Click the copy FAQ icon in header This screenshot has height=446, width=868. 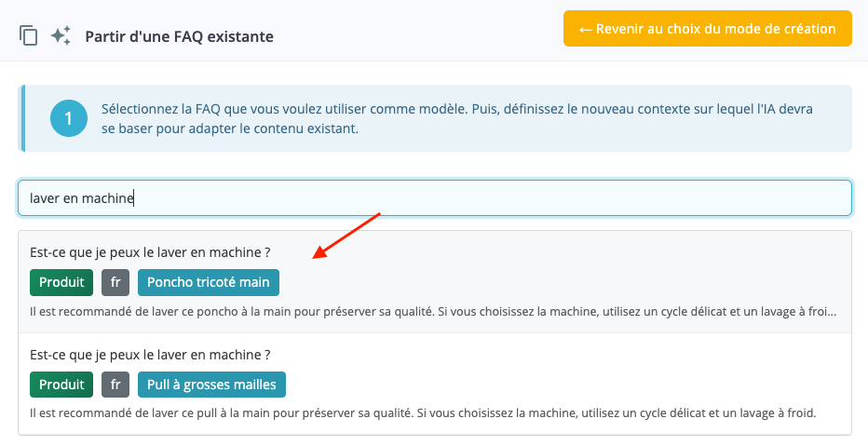29,36
